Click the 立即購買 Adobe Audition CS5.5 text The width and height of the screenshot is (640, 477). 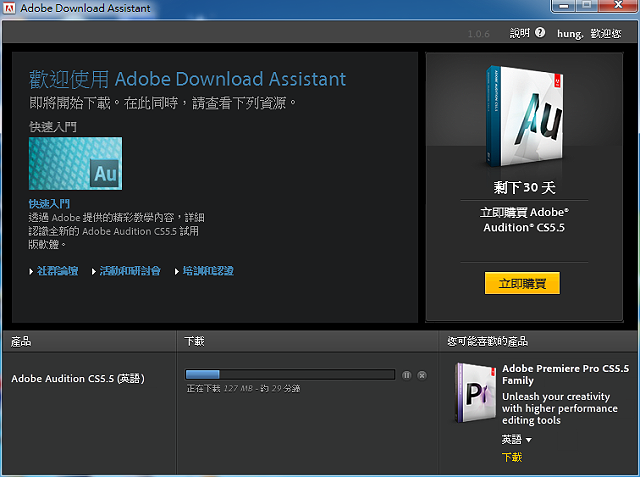524,220
